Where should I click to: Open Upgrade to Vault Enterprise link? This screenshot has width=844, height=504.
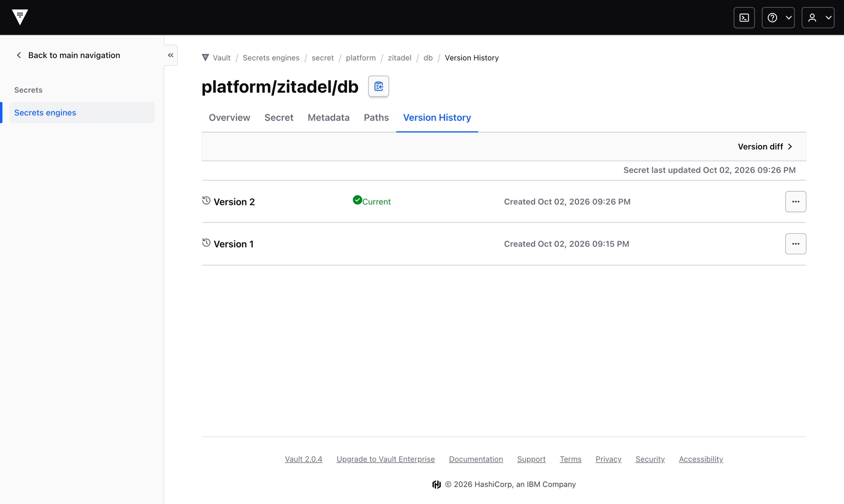[x=385, y=459]
